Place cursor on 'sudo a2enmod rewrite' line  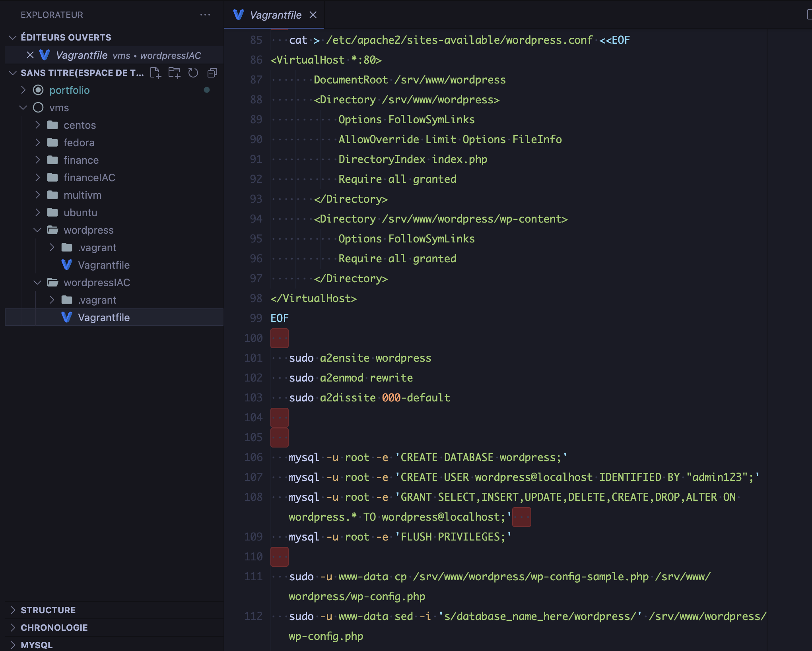pyautogui.click(x=351, y=378)
